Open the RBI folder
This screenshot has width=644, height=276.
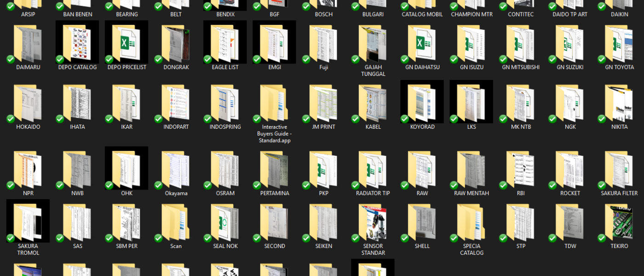click(521, 170)
